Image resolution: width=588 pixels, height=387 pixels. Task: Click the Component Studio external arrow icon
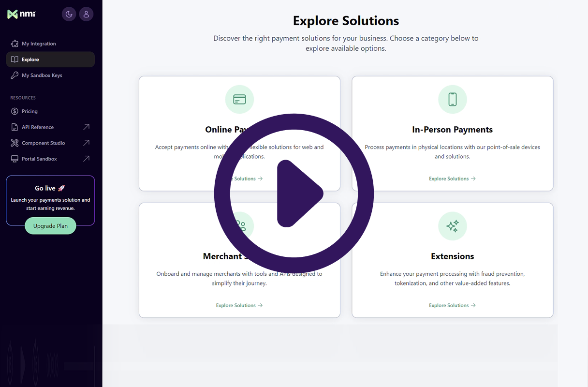coord(86,143)
